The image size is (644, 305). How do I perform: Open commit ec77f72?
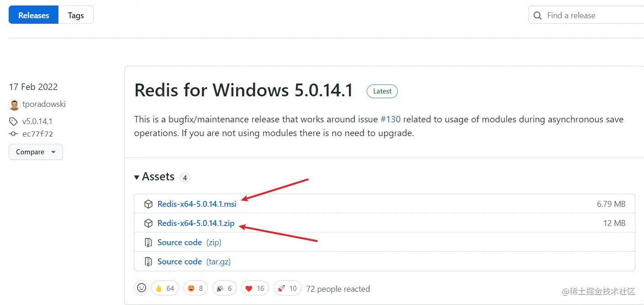pyautogui.click(x=37, y=134)
